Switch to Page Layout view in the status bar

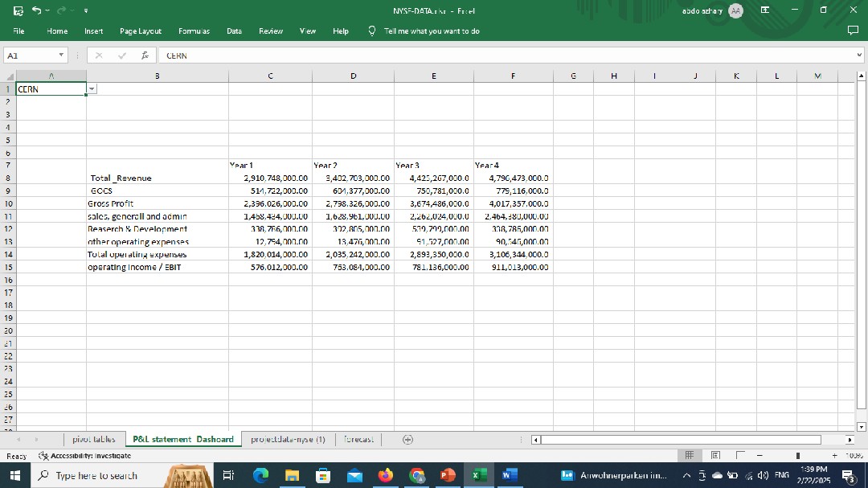click(715, 456)
